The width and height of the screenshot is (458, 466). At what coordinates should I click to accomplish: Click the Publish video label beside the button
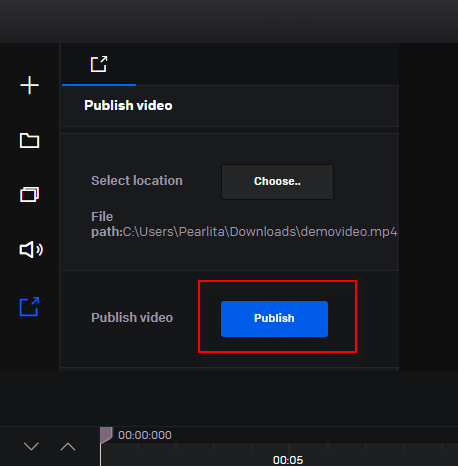pos(132,318)
